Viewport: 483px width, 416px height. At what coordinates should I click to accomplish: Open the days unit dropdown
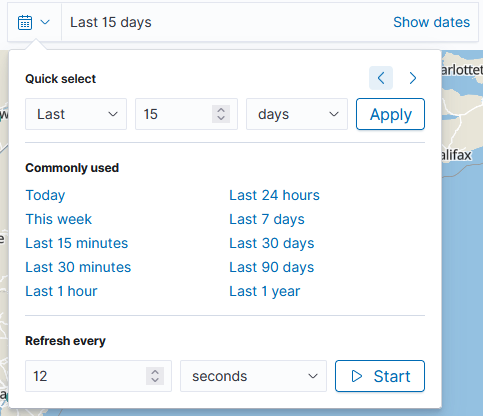pos(297,114)
